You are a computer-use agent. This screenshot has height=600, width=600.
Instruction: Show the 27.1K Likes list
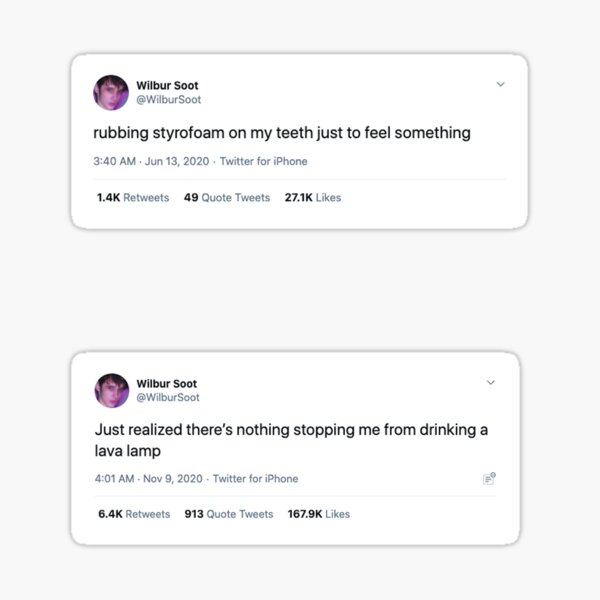point(313,197)
